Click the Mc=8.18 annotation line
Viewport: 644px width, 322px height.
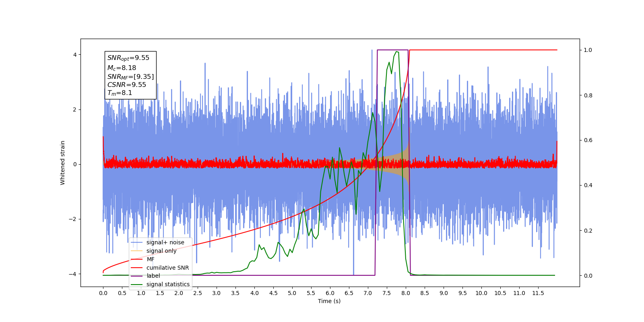click(x=122, y=68)
